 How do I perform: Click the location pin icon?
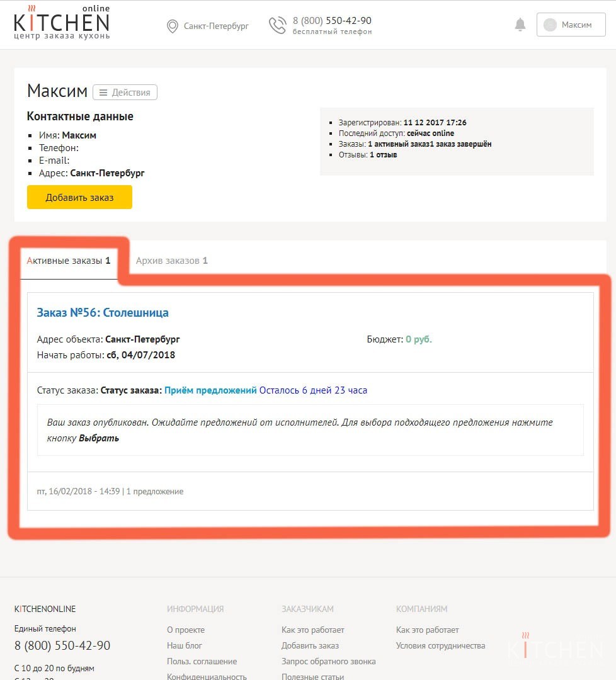[x=172, y=26]
